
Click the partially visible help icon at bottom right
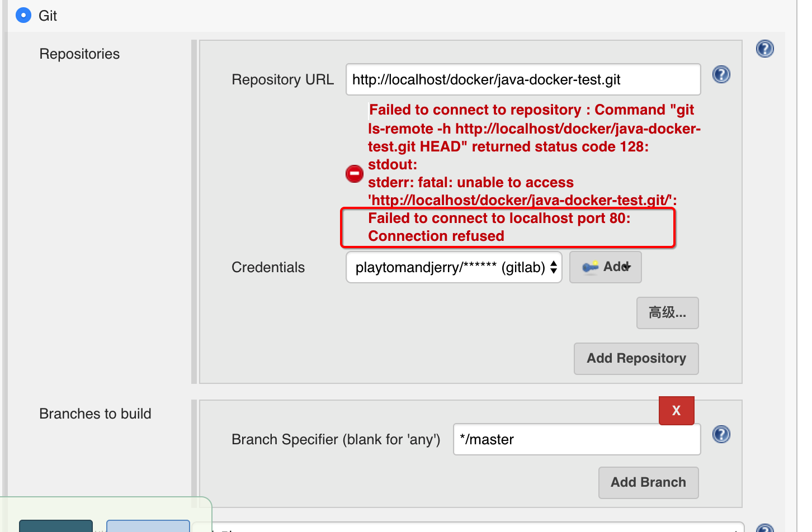tap(764, 528)
